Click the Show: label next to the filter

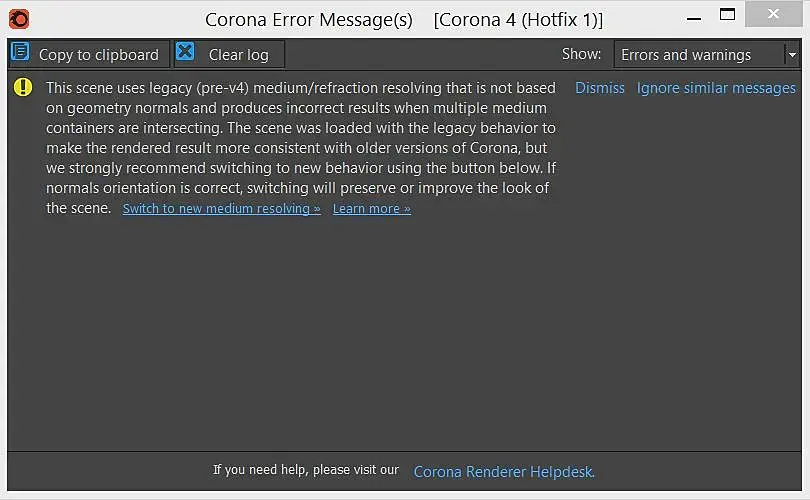(581, 54)
